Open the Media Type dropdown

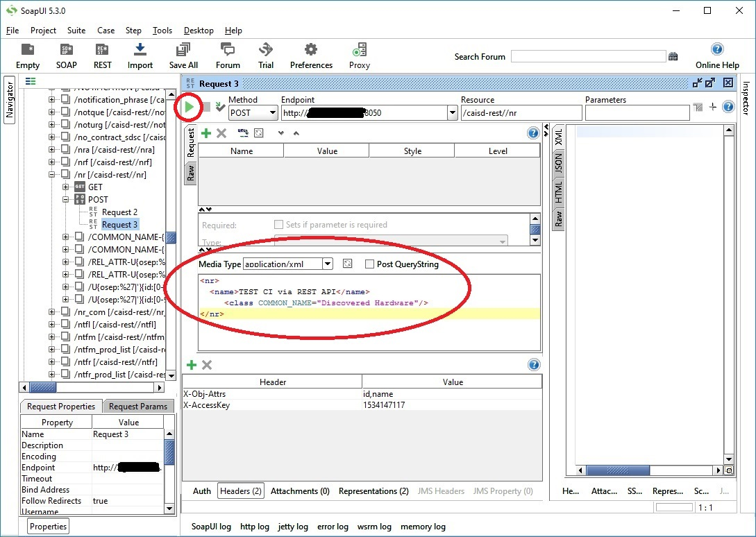328,264
